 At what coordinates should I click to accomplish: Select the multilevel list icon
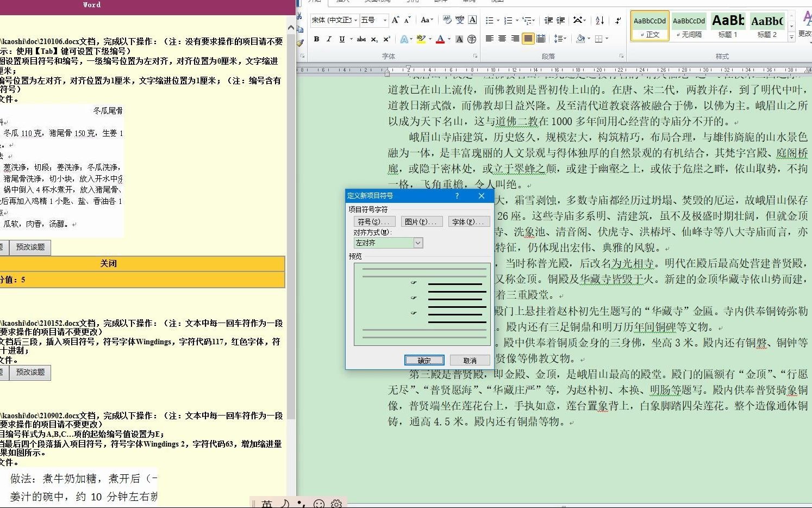528,20
